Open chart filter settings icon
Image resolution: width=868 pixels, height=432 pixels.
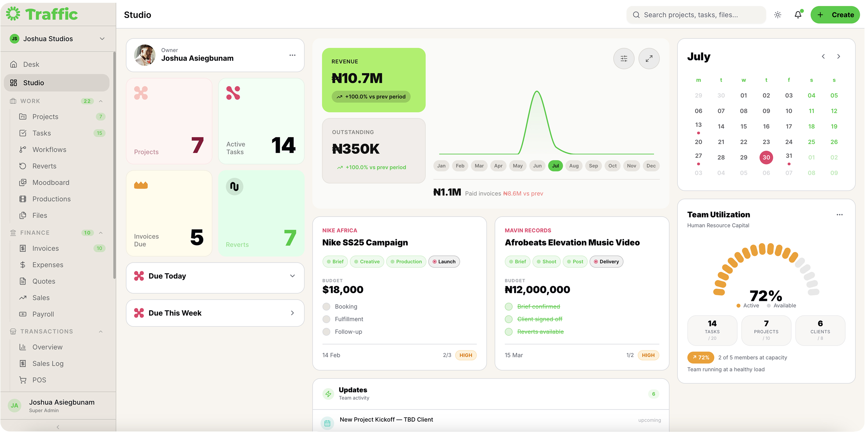(623, 59)
